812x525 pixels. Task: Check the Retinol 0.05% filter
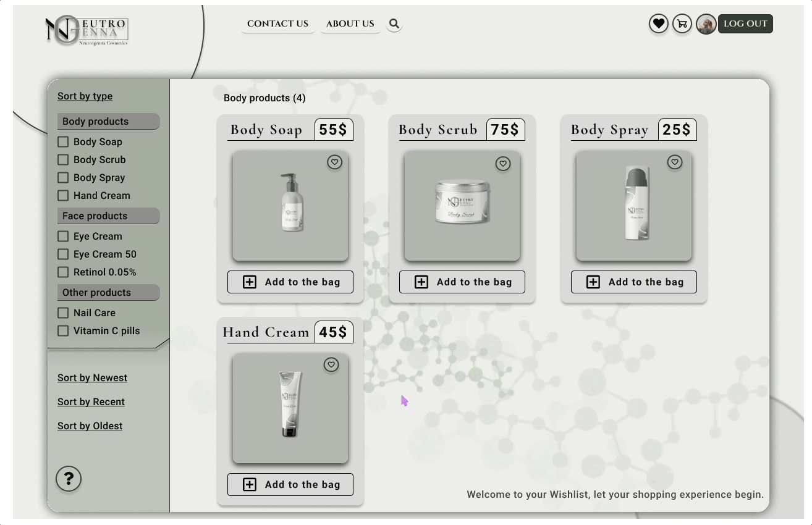coord(63,272)
